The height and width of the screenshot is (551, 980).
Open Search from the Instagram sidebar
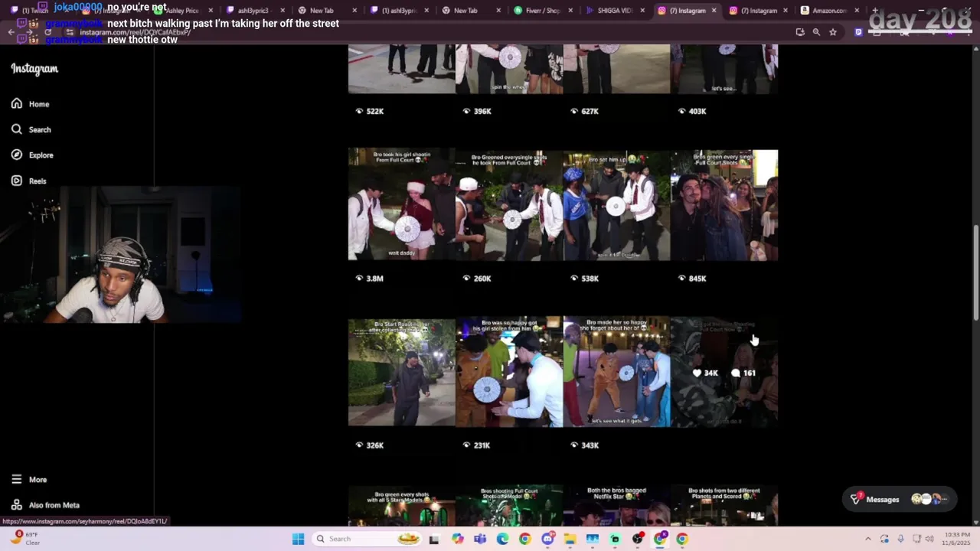[31, 129]
